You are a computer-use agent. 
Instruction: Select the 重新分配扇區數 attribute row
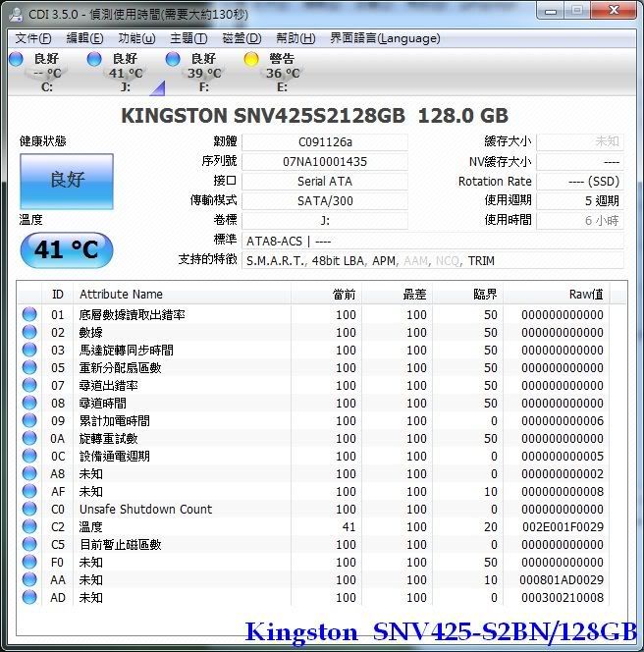pos(313,367)
